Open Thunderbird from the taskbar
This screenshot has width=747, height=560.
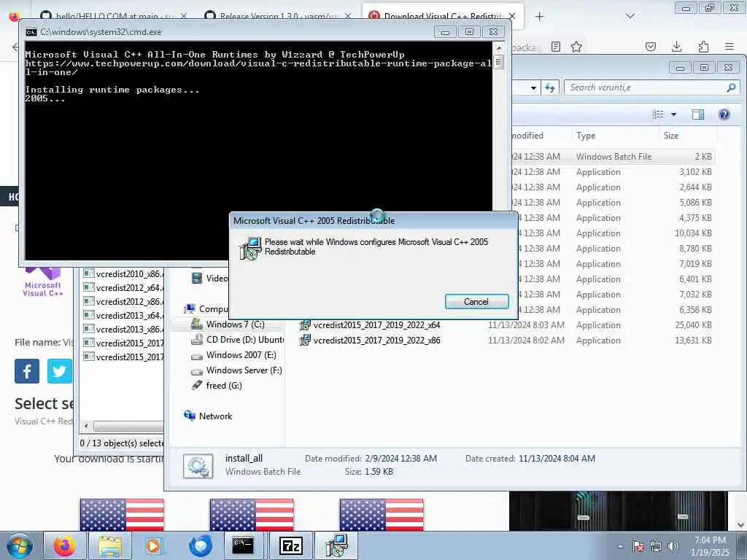pos(200,545)
